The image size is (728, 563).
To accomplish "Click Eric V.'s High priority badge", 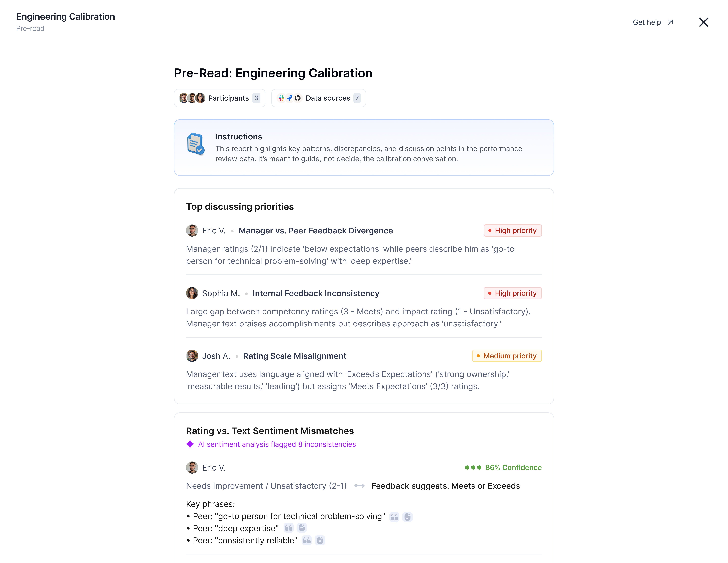I will coord(512,231).
